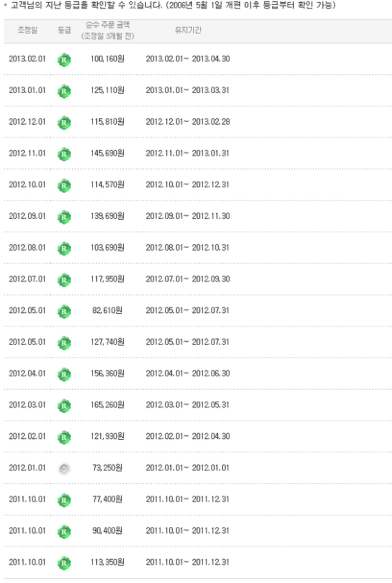Click the period 2012.08.01~ 2012.10.31
This screenshot has width=392, height=583.
(188, 248)
